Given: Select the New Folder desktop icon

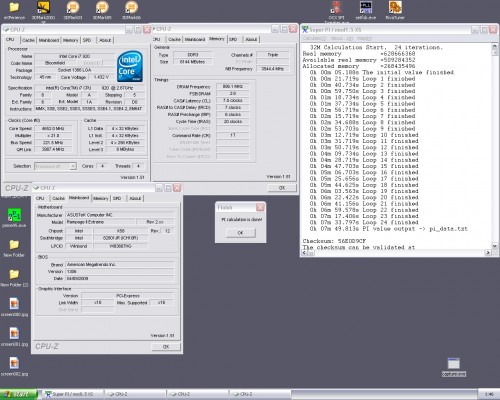Looking at the screenshot, I should click(14, 248).
